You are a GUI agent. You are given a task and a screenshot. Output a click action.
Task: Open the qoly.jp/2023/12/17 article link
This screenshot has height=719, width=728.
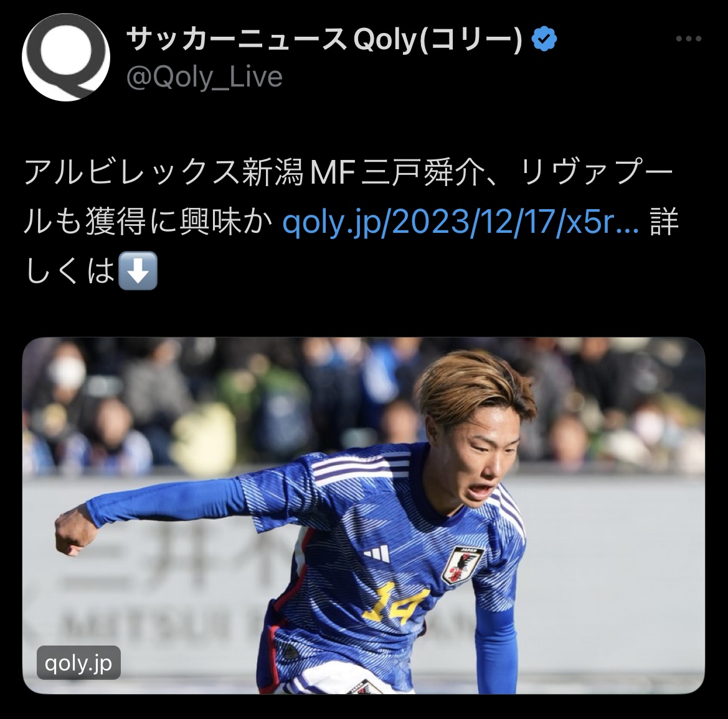click(x=461, y=223)
